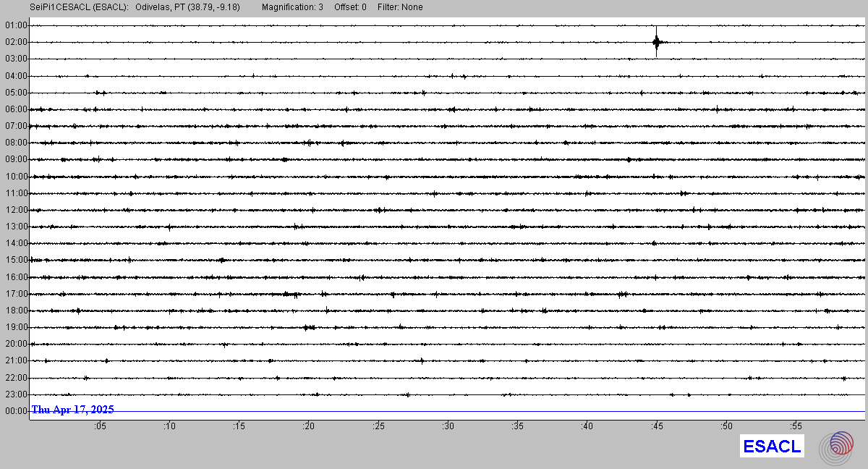This screenshot has height=469, width=868.
Task: Click the :40 minute axis label
Action: (587, 427)
